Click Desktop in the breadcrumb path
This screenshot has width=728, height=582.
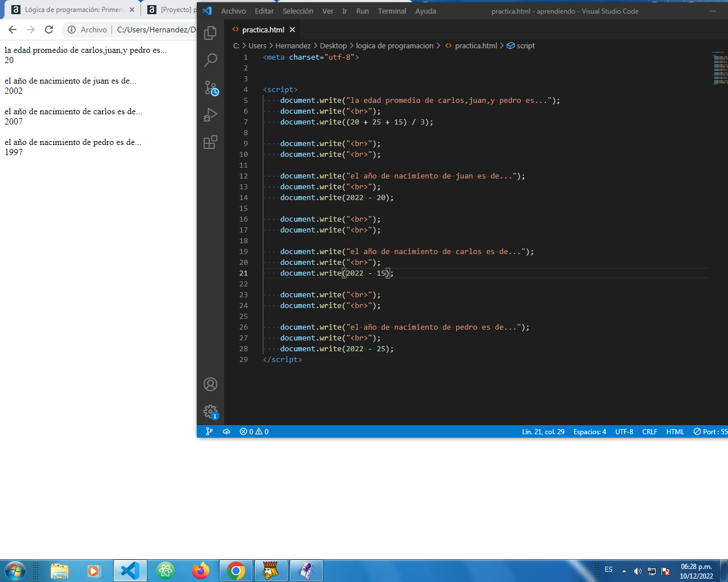[x=333, y=45]
